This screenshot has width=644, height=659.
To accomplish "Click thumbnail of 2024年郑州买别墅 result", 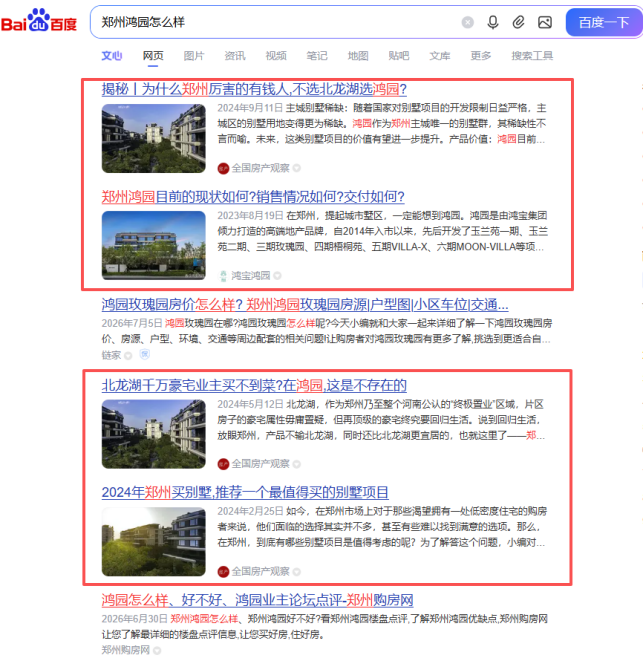I will [153, 542].
